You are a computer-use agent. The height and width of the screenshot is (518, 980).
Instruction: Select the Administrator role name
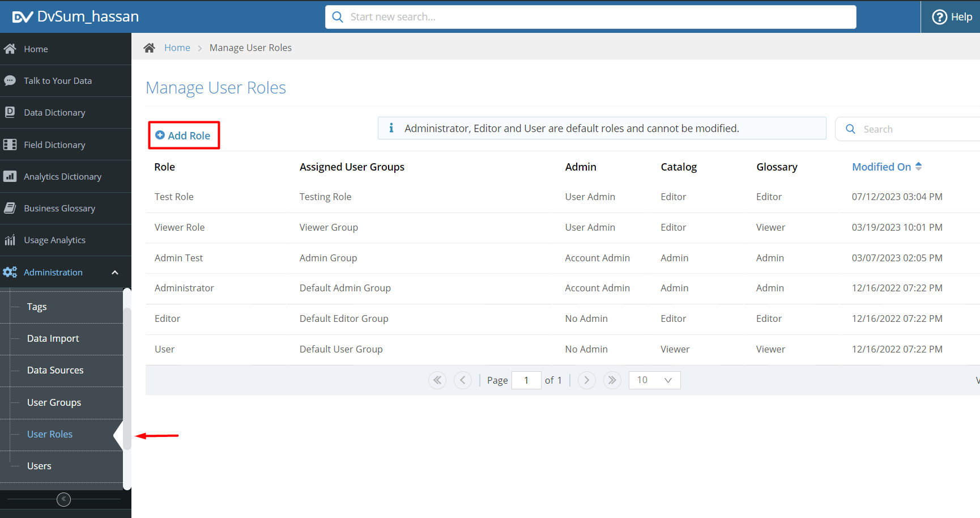(184, 288)
